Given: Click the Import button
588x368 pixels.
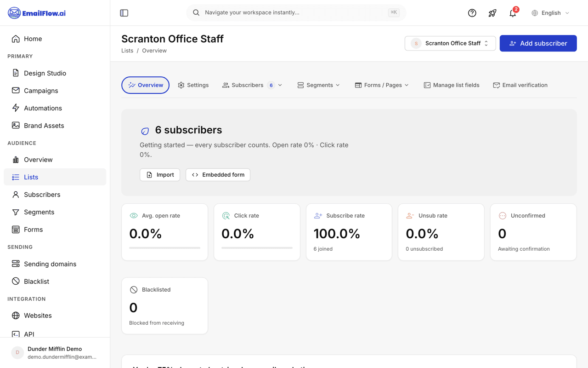Looking at the screenshot, I should pyautogui.click(x=160, y=175).
